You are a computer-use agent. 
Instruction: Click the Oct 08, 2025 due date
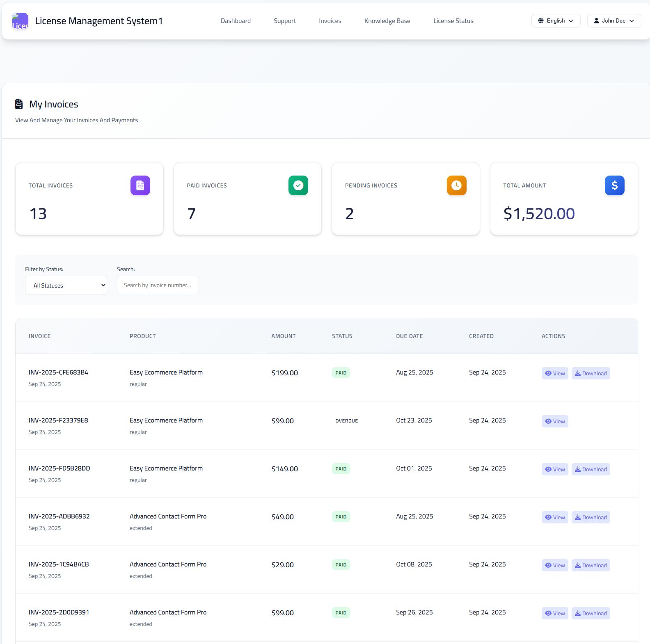[x=414, y=564]
